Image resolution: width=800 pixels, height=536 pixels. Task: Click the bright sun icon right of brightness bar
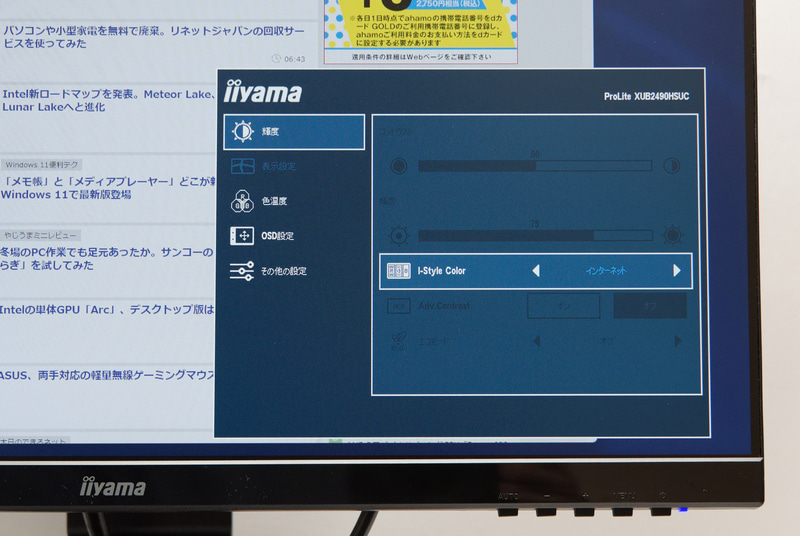tap(672, 235)
